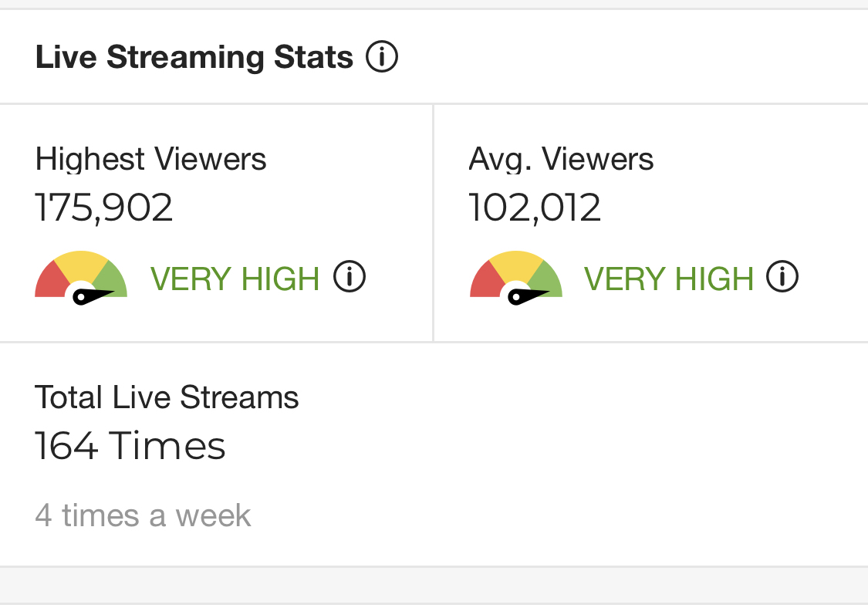The height and width of the screenshot is (608, 868).
Task: Select the 102,012 average viewers value
Action: coord(535,208)
